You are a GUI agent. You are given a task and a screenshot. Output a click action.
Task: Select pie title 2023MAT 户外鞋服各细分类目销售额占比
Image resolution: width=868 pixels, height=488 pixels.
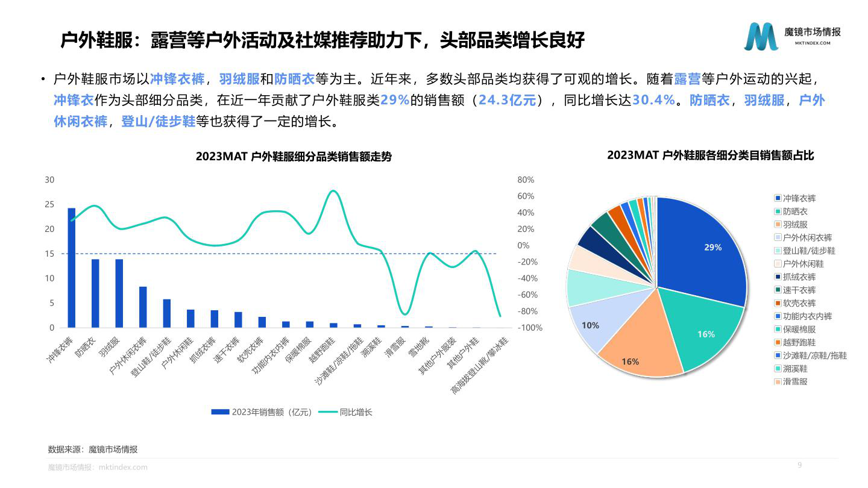(x=711, y=155)
